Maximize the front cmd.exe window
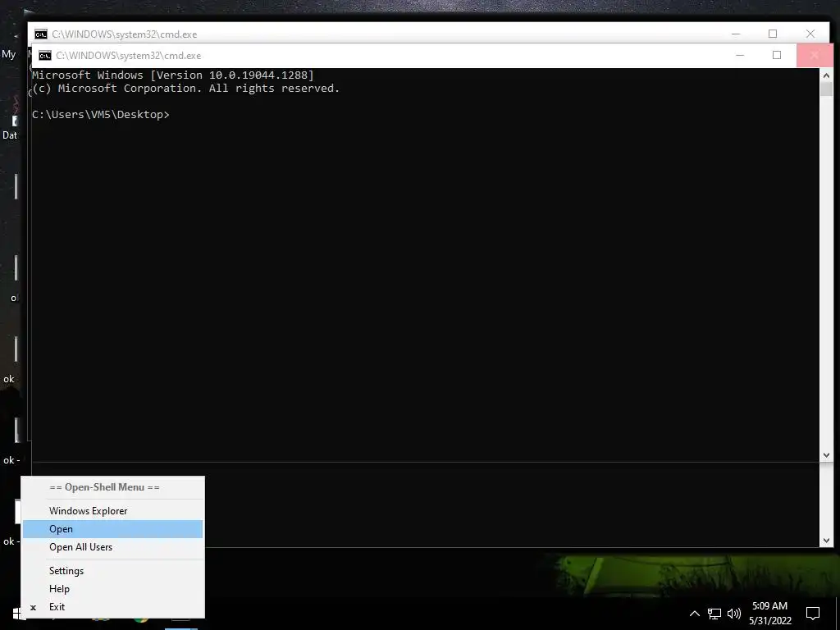Viewport: 840px width, 630px height. coord(777,55)
